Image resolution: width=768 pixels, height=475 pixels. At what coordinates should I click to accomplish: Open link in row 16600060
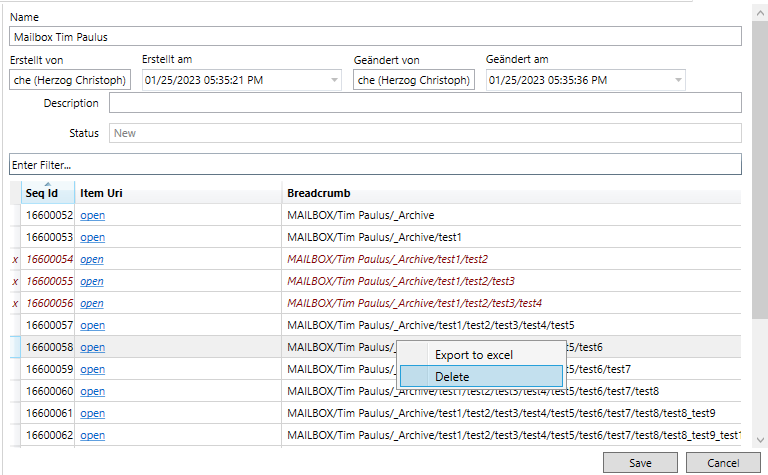tap(93, 391)
